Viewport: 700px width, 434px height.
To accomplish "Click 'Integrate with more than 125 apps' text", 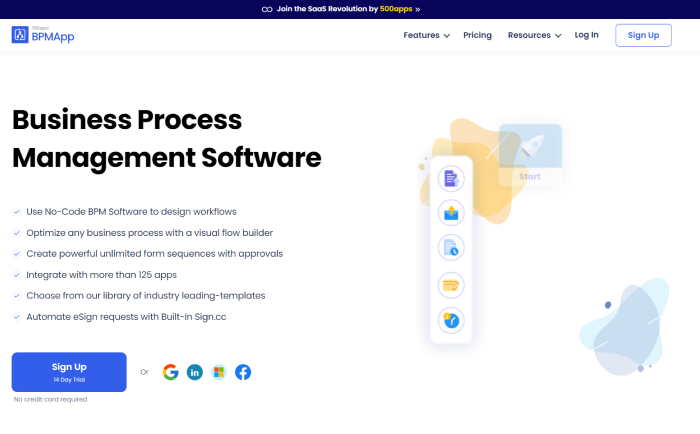I will (101, 275).
